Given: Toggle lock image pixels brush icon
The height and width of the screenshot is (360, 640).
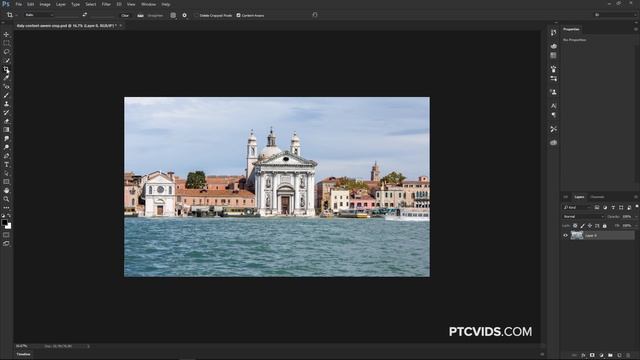Looking at the screenshot, I should pyautogui.click(x=582, y=226).
